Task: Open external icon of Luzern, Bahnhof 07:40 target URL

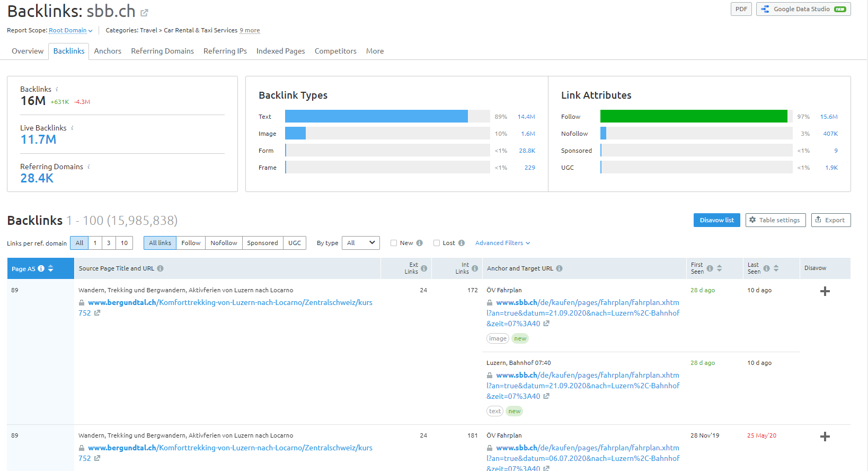Action: point(546,396)
